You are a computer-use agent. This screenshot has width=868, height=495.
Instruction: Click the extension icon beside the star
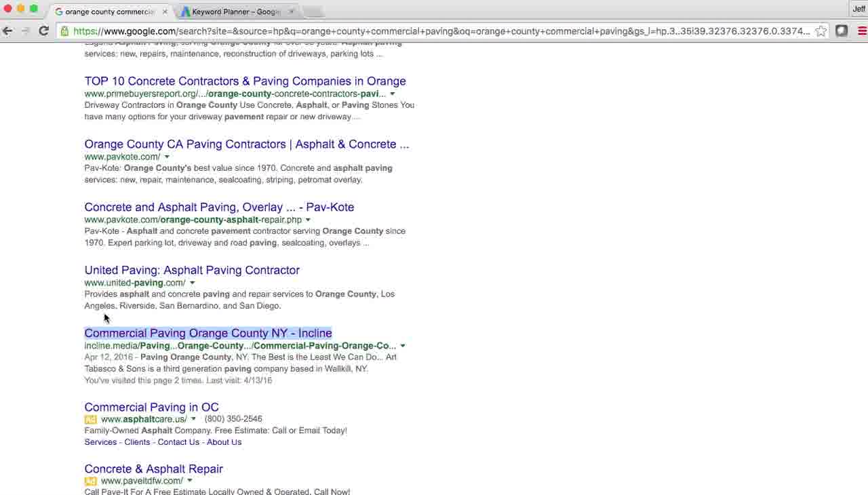coord(842,31)
